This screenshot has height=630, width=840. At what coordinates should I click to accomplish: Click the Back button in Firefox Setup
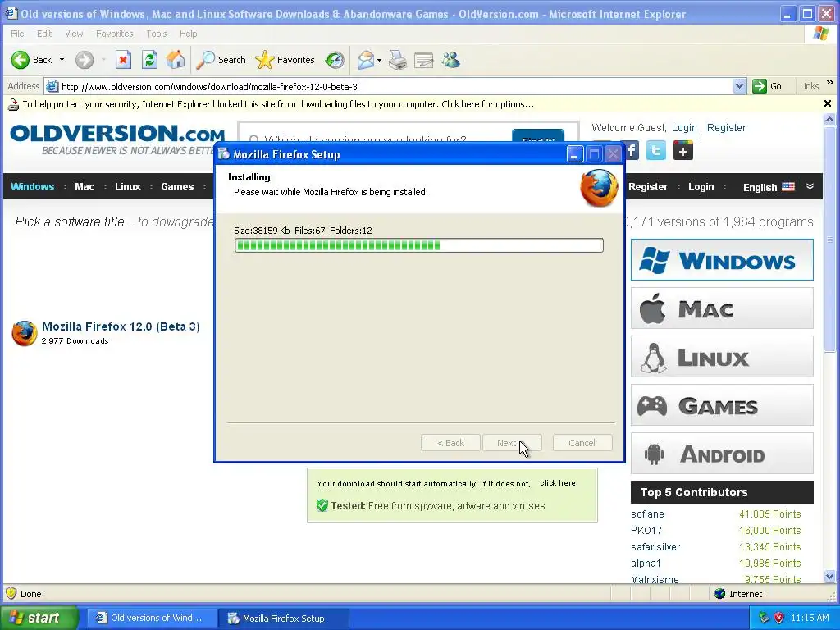[450, 443]
